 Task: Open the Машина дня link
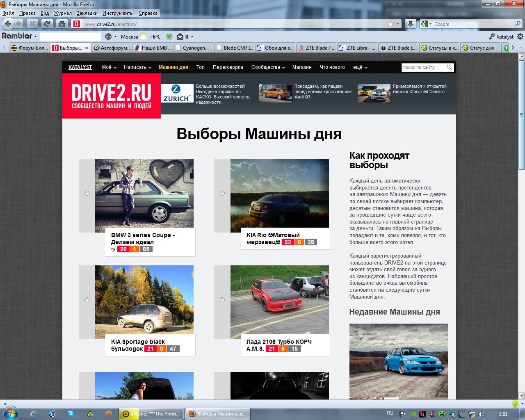click(x=173, y=67)
